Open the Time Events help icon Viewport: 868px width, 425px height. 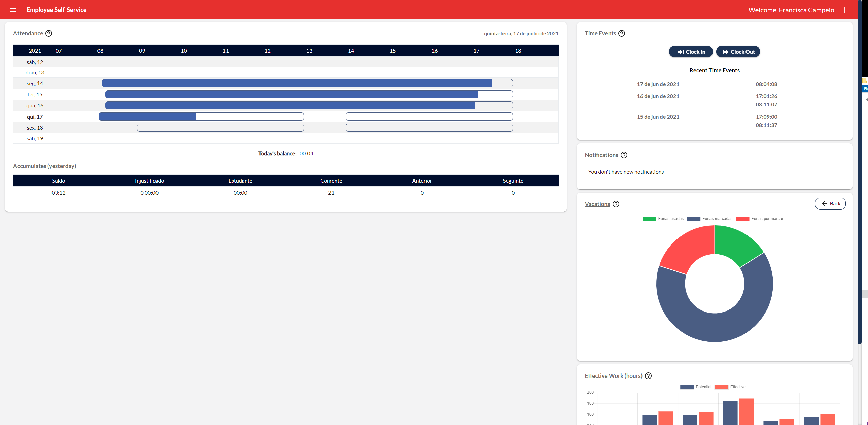point(622,33)
